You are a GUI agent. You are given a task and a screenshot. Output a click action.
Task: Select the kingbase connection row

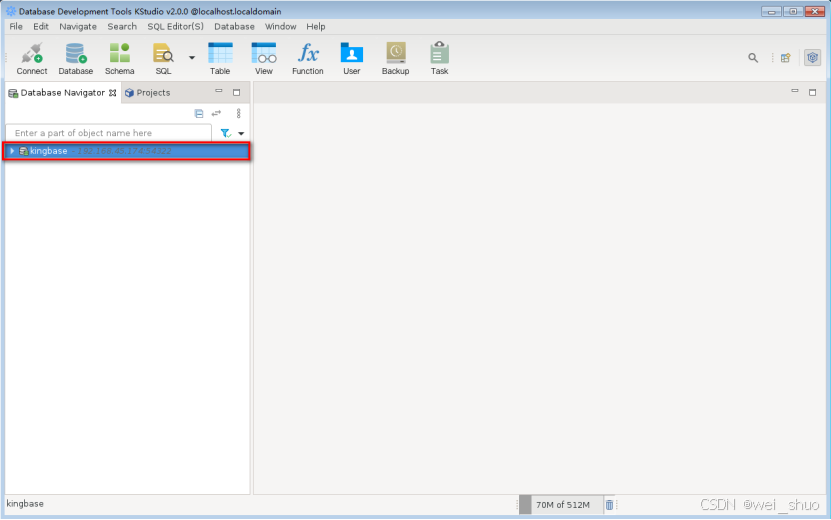127,151
